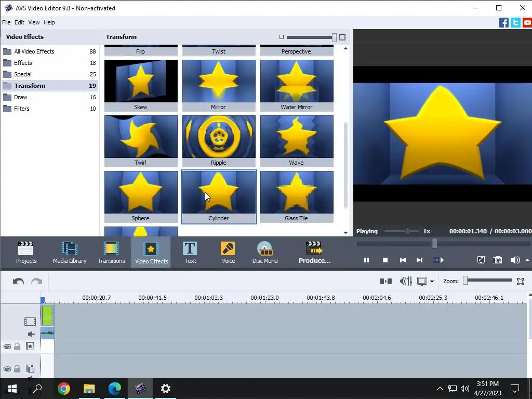Open the Help menu

coord(49,22)
